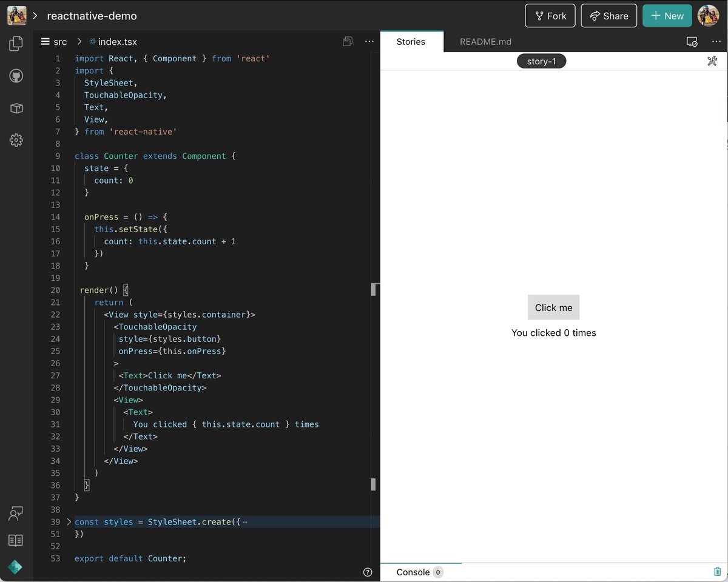The width and height of the screenshot is (728, 582).
Task: Click the Click me button in preview
Action: point(553,307)
